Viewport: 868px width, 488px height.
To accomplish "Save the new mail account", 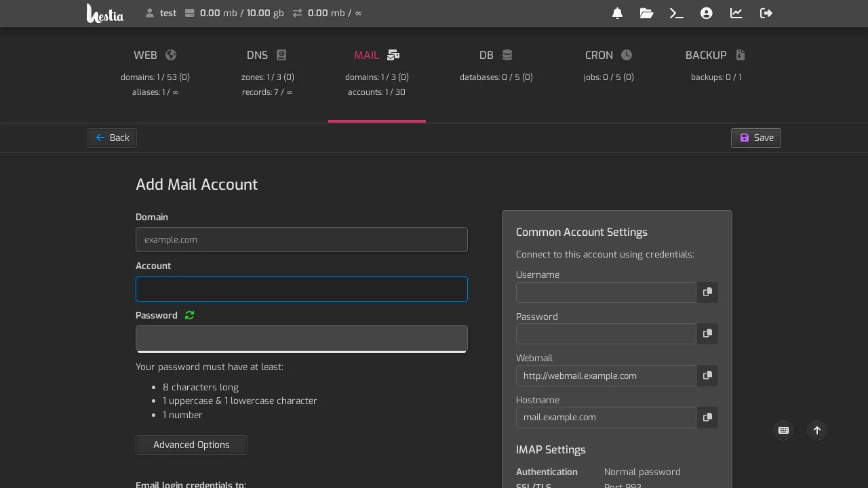I will pyautogui.click(x=756, y=138).
